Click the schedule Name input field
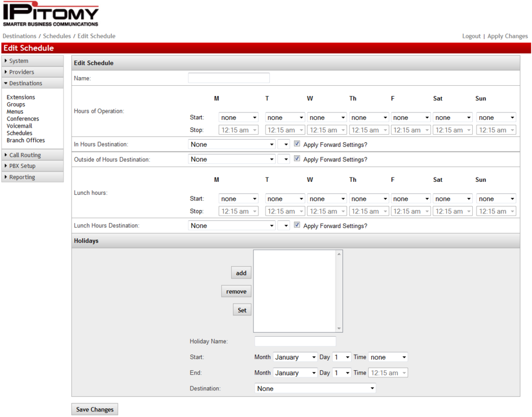The height and width of the screenshot is (417, 532). [229, 78]
